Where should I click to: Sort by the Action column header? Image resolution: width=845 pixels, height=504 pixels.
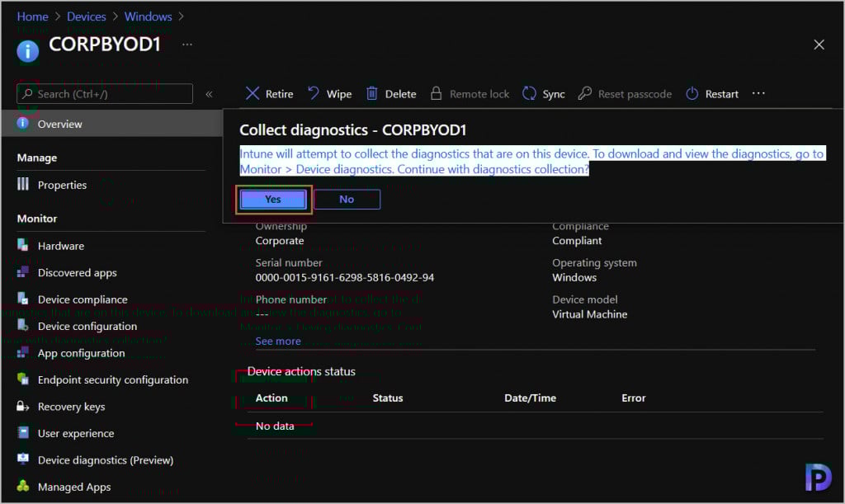click(x=271, y=398)
